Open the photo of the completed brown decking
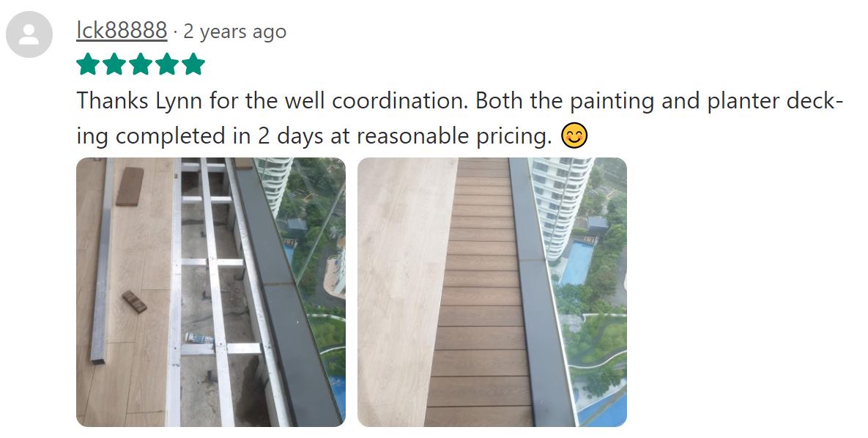Screen dimensions: 868x438 [x=492, y=292]
